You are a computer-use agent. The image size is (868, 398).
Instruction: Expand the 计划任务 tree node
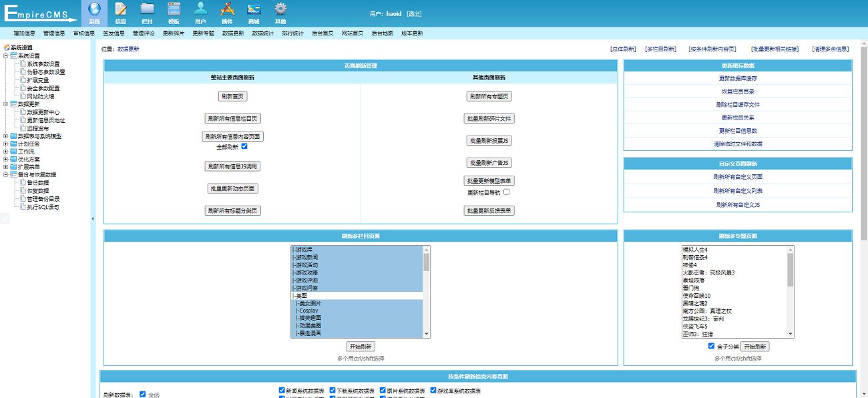(6, 144)
